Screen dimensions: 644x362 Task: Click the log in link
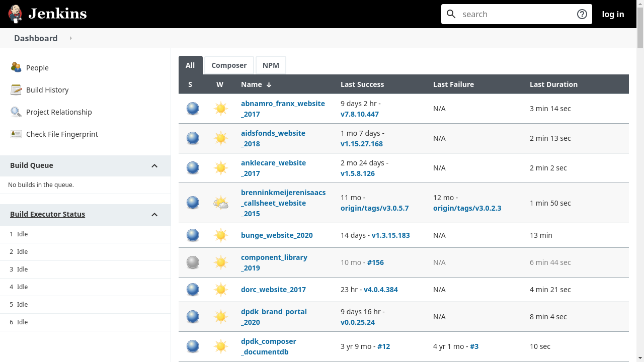pos(613,14)
